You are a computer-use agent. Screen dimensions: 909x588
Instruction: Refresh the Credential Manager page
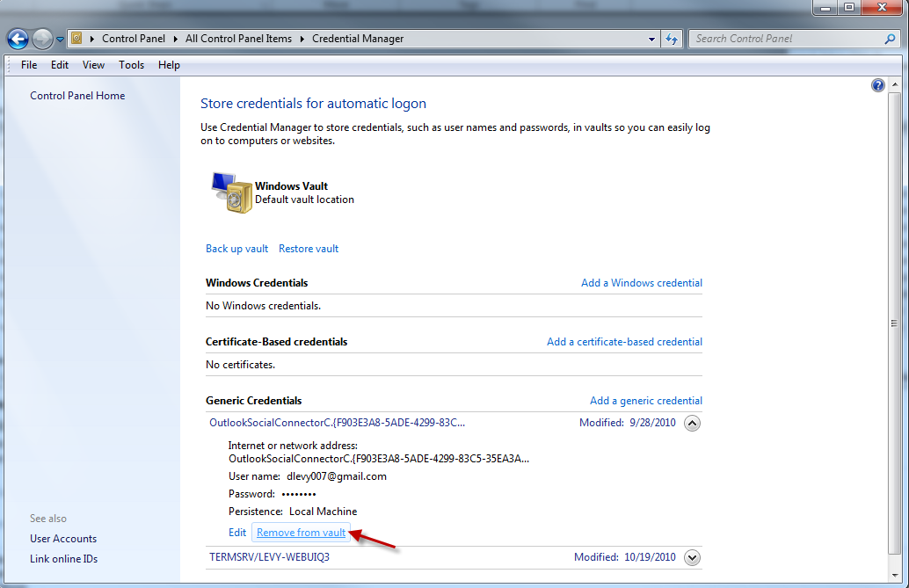(672, 39)
